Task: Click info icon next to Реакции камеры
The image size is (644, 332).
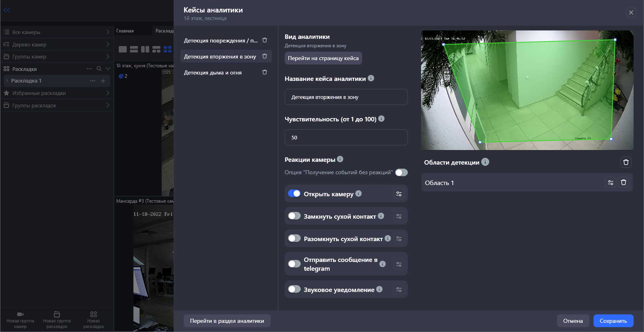Action: pos(340,159)
